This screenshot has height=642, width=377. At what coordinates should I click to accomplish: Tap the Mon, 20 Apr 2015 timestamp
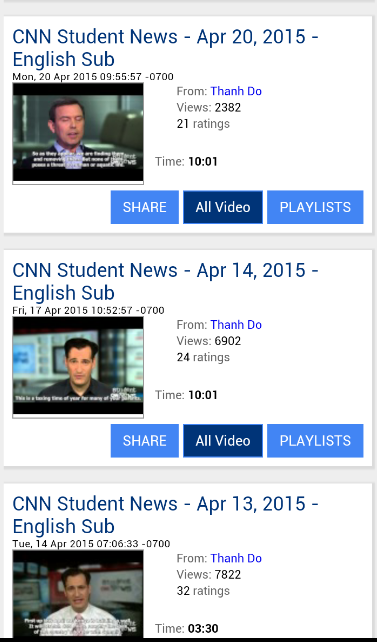pos(93,77)
